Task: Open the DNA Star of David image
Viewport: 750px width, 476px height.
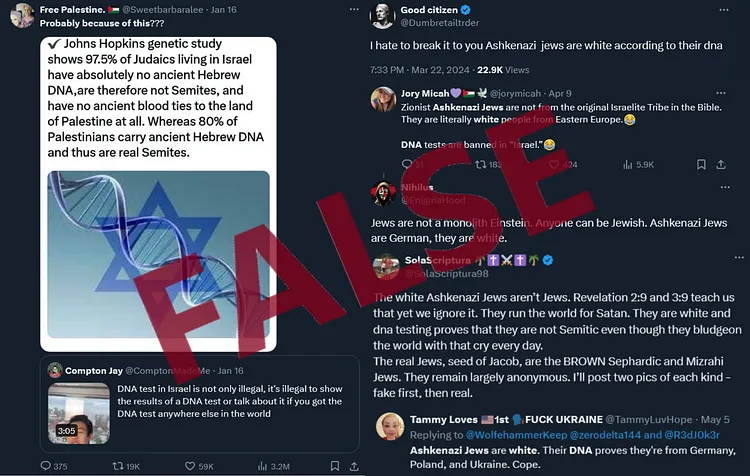Action: click(158, 255)
